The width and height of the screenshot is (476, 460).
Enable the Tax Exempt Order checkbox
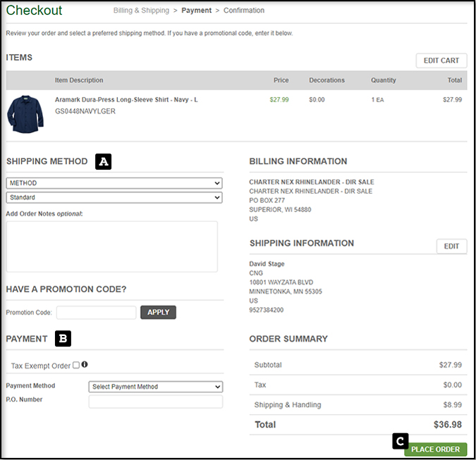(x=76, y=366)
